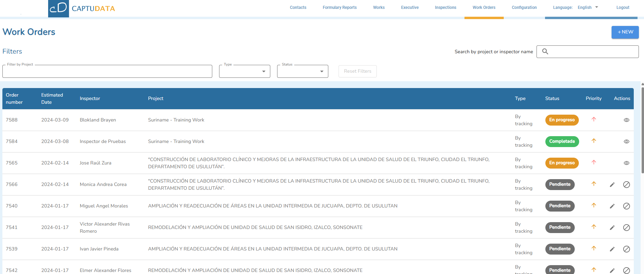Cancel order 7540 with the block icon
Image resolution: width=644 pixels, height=274 pixels.
pyautogui.click(x=626, y=206)
